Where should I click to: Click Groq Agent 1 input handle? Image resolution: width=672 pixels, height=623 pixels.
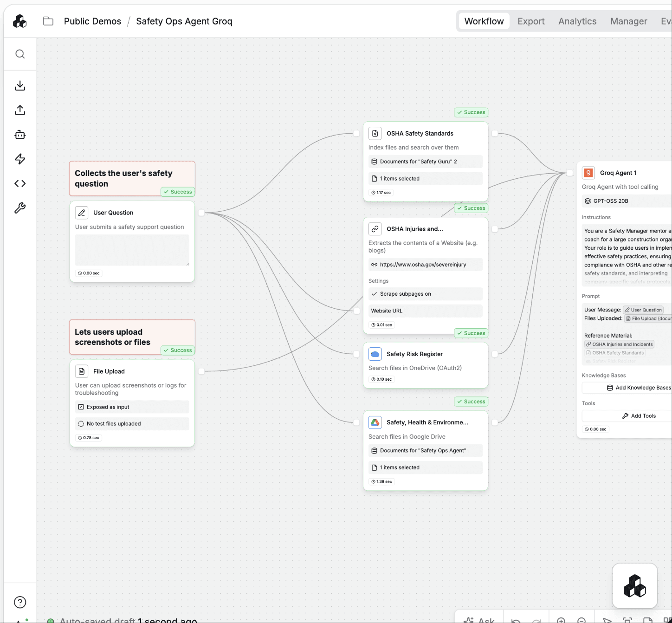570,173
